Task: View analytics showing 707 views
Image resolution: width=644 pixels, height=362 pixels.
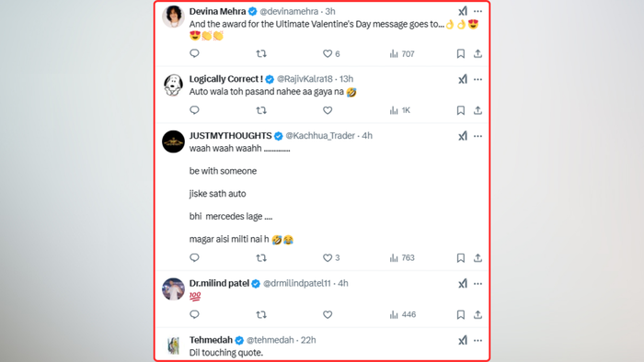Action: pos(402,53)
